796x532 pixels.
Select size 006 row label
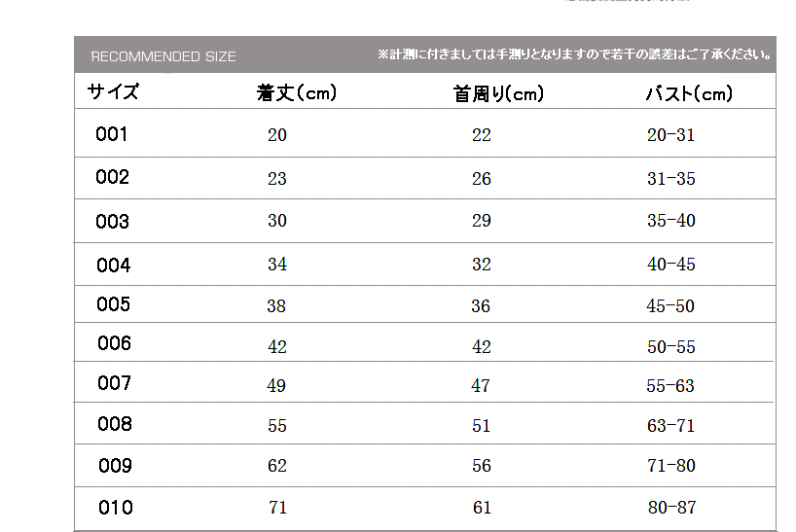tap(114, 343)
